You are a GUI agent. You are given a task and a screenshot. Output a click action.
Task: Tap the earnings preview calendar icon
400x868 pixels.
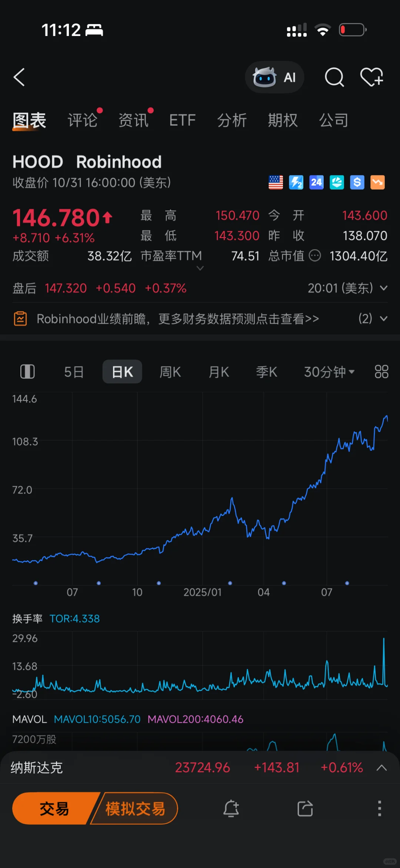20,319
